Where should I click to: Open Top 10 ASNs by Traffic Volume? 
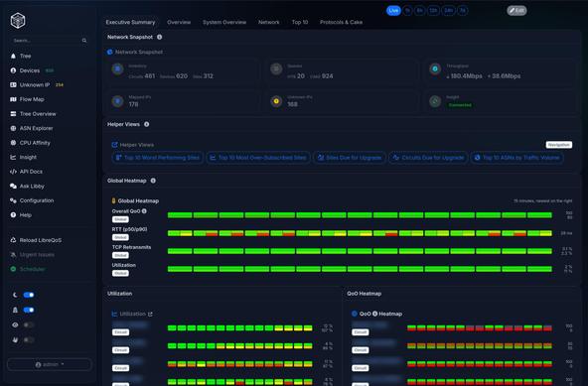pyautogui.click(x=517, y=158)
